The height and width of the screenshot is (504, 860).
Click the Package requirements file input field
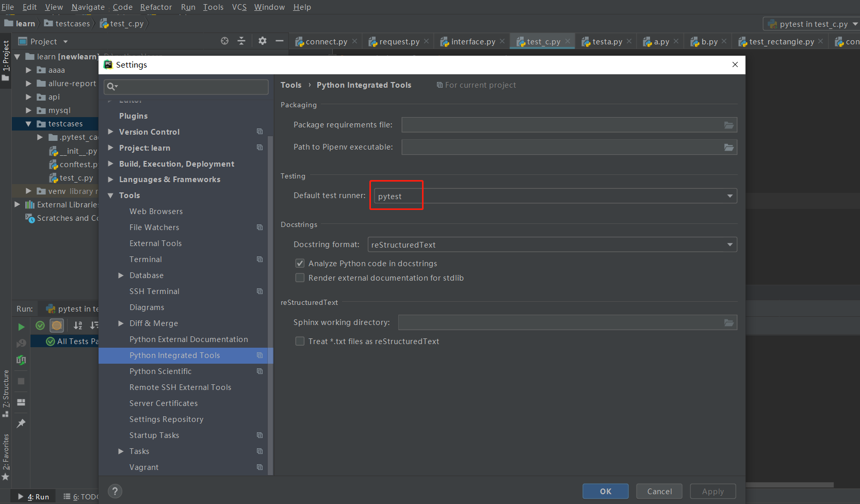click(569, 125)
